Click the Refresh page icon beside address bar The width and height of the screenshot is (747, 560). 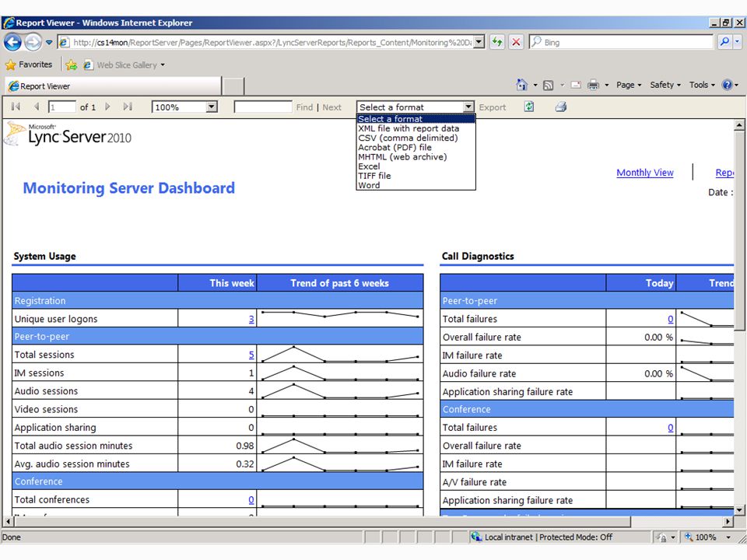tap(497, 42)
